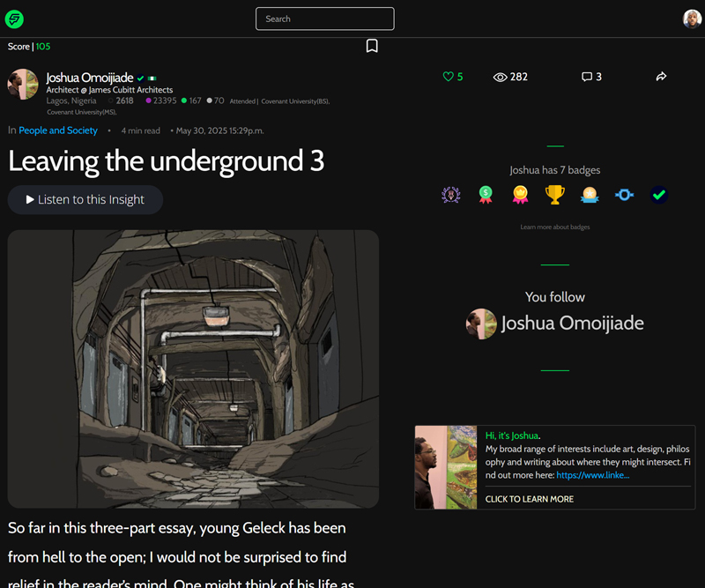The image size is (705, 588).
Task: Open the profile avatar menu top right
Action: pos(692,19)
